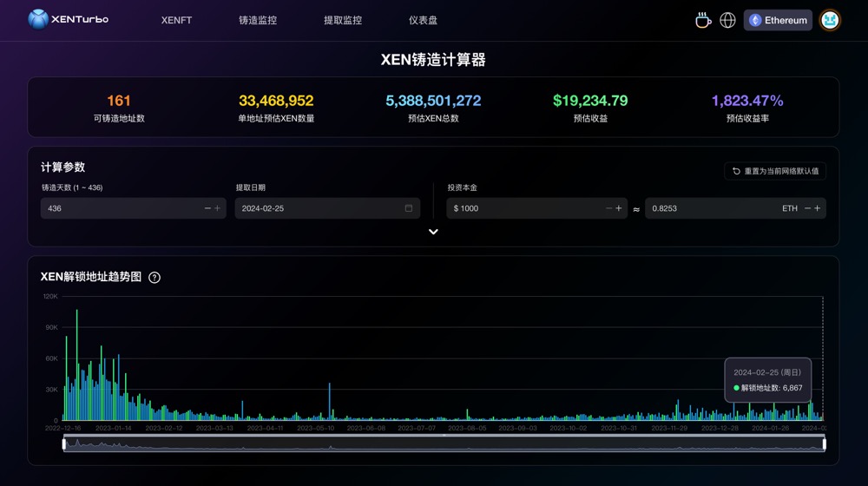Click the 161 可铸造地址数 value

[x=118, y=101]
